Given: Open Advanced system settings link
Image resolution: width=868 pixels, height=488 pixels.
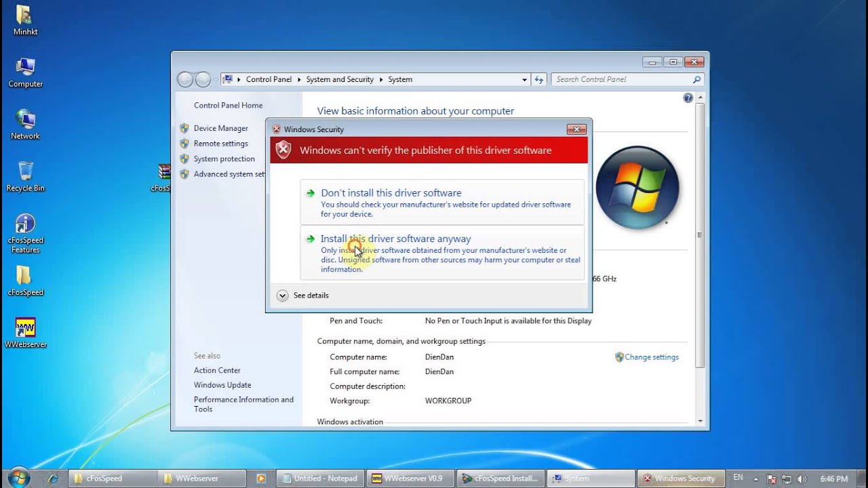Looking at the screenshot, I should pos(229,174).
